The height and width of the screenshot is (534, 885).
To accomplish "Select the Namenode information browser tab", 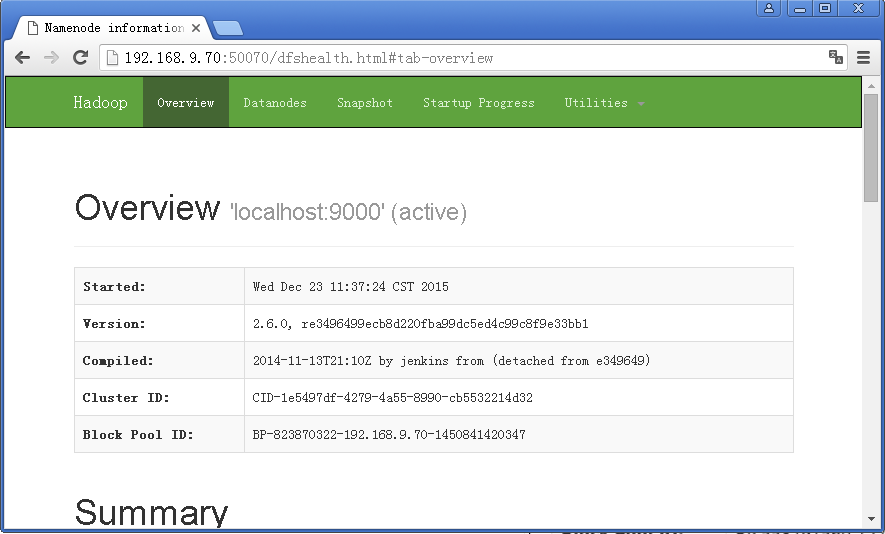I will (113, 28).
